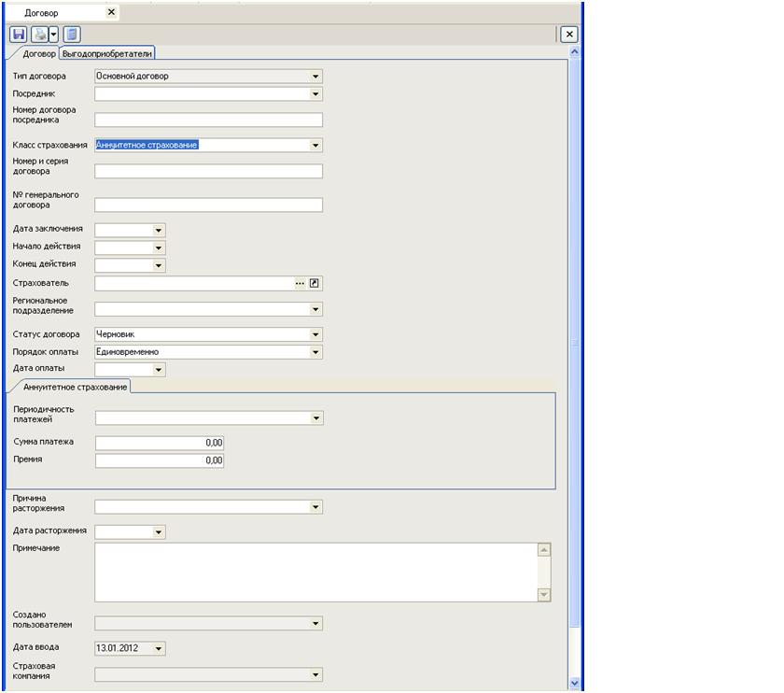Click the form scrollbar down arrow
Image resolution: width=784 pixels, height=693 pixels.
point(574,683)
